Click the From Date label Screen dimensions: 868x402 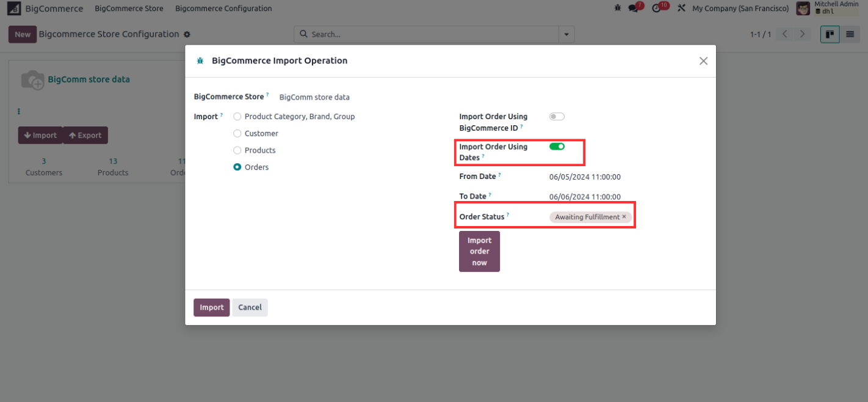[477, 176]
